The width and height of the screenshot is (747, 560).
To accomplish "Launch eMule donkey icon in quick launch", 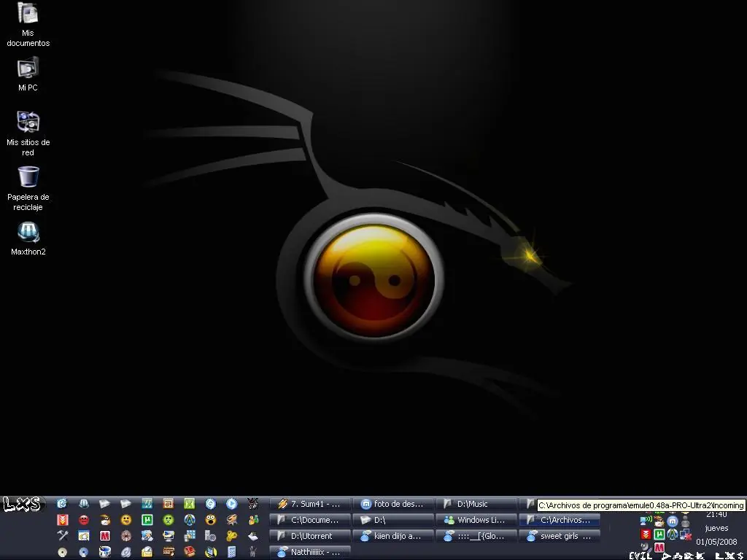I will [x=105, y=519].
